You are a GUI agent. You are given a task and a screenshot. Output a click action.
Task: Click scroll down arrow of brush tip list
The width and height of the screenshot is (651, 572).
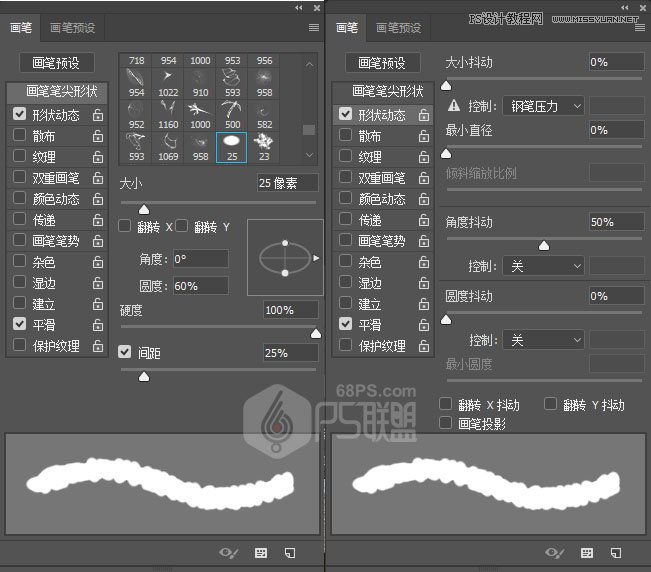[309, 155]
